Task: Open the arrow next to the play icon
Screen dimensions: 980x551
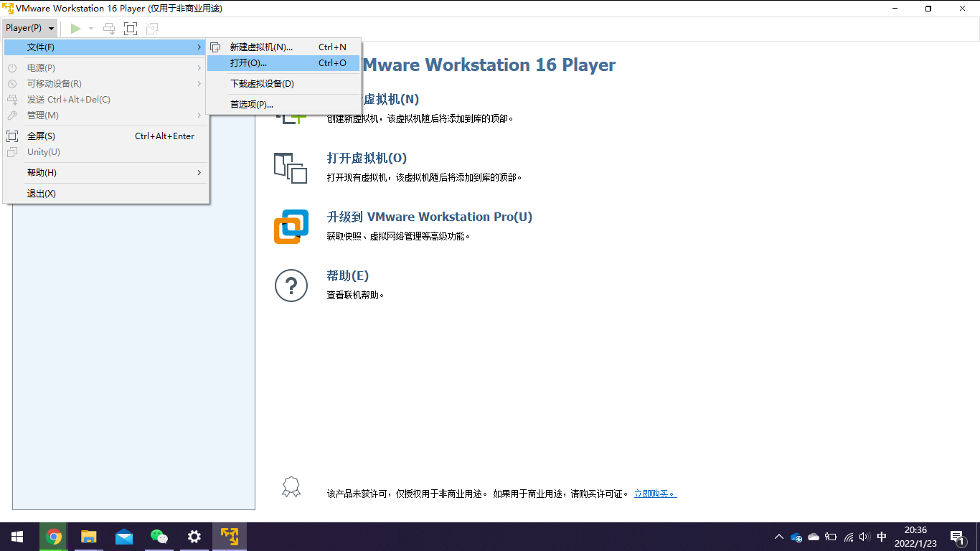Action: (91, 29)
